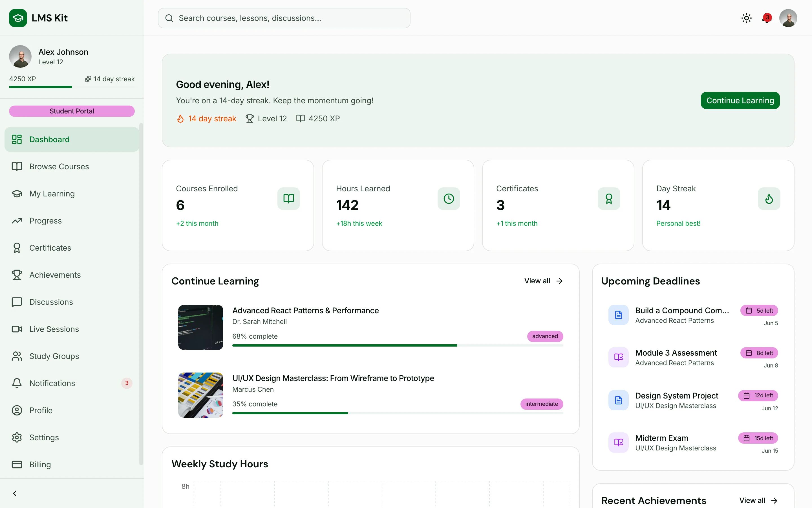
Task: Click the Certificates ribbon icon in the stat card
Action: point(609,199)
